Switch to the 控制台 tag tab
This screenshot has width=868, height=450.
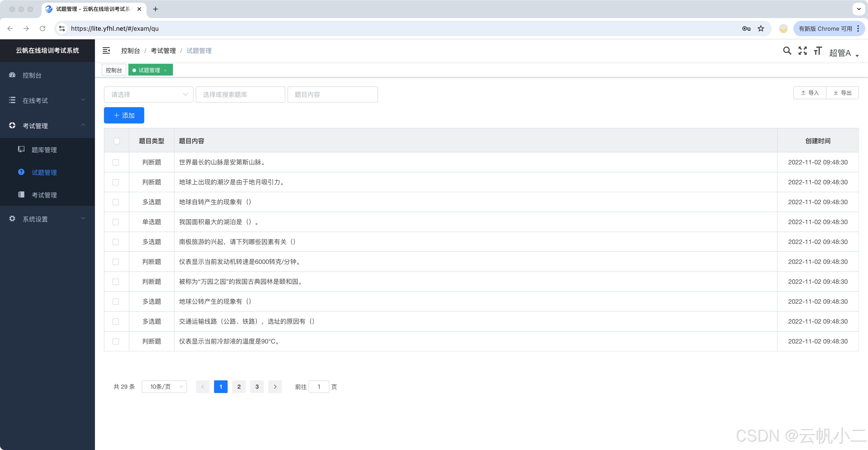click(x=114, y=70)
